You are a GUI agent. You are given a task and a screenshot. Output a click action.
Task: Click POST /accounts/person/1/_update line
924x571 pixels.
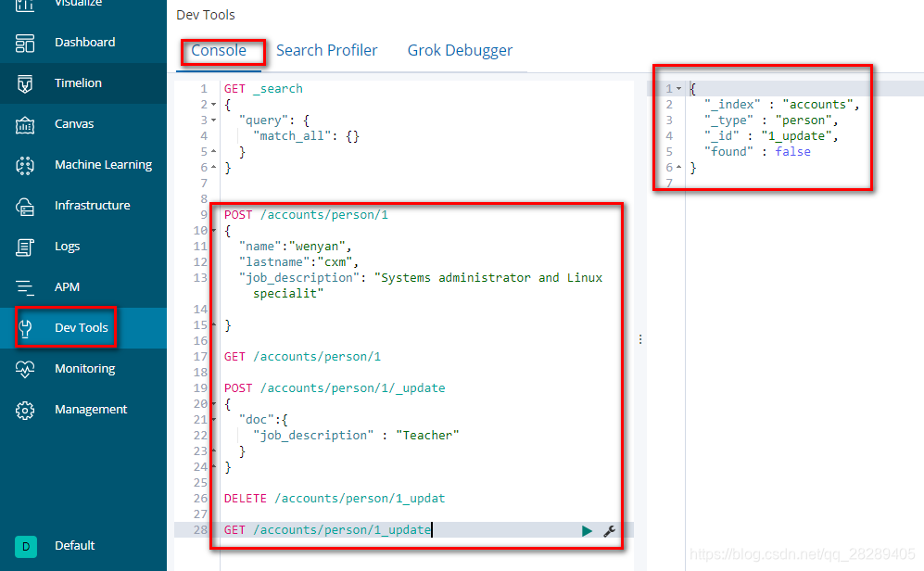pyautogui.click(x=335, y=388)
